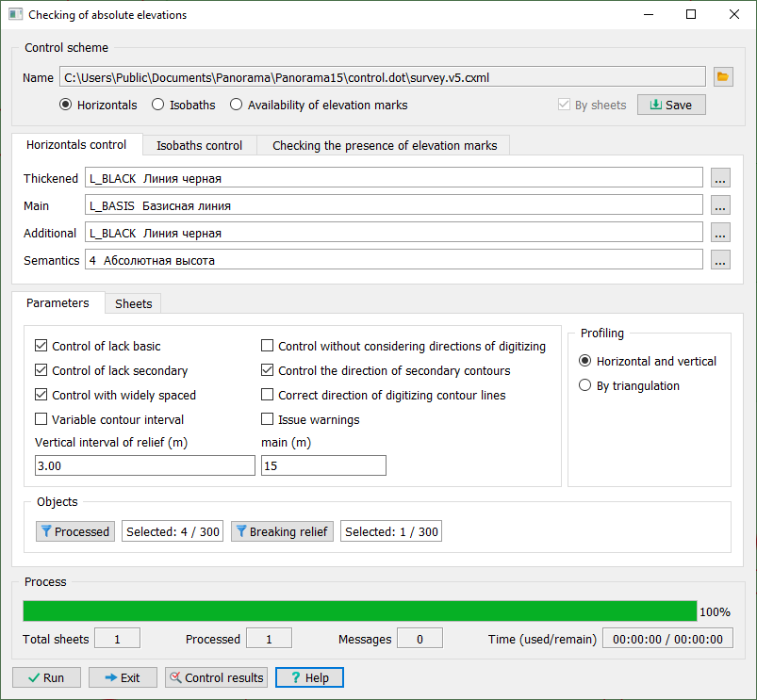Screen dimensions: 757x700
Task: Click the Save button with download icon
Action: [x=670, y=106]
